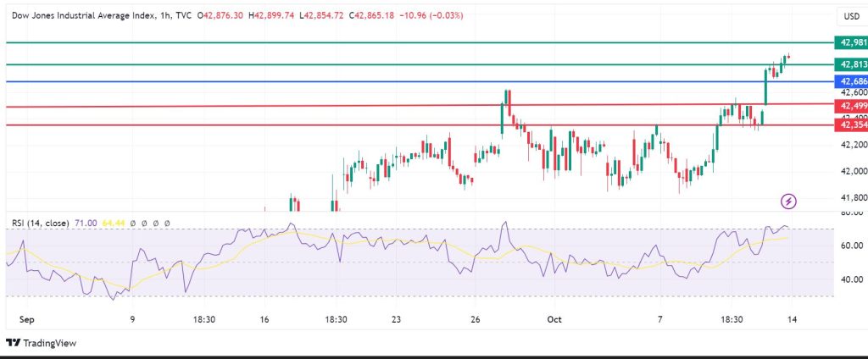Click the purple lightning bolt icon

[788, 202]
